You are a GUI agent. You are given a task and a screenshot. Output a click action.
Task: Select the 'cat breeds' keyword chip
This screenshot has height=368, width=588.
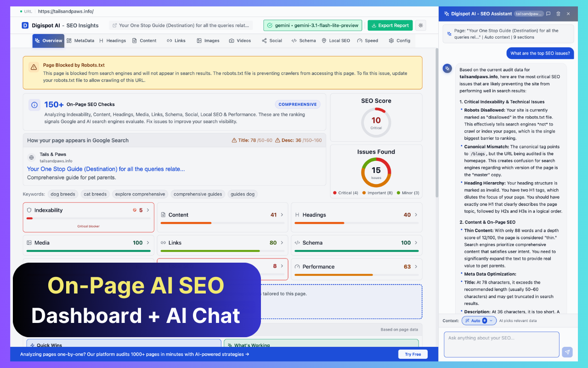[95, 194]
